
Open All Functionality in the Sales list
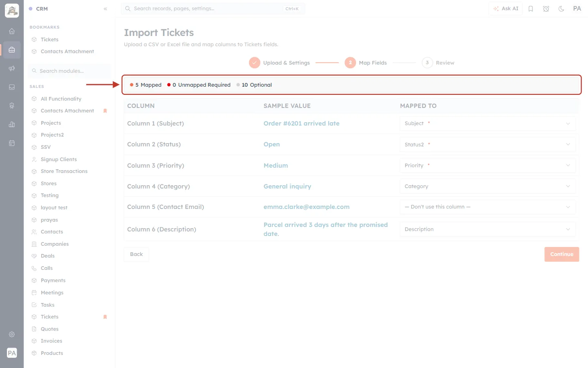point(61,99)
